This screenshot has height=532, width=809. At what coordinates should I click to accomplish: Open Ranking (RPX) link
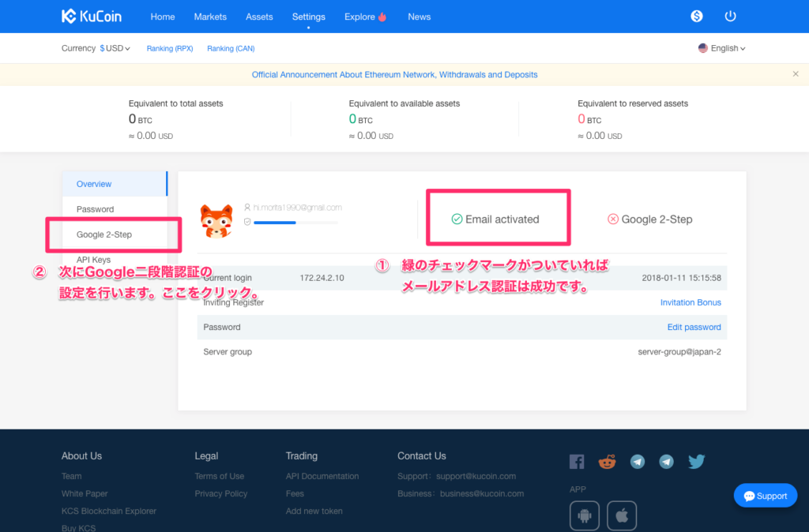(170, 48)
